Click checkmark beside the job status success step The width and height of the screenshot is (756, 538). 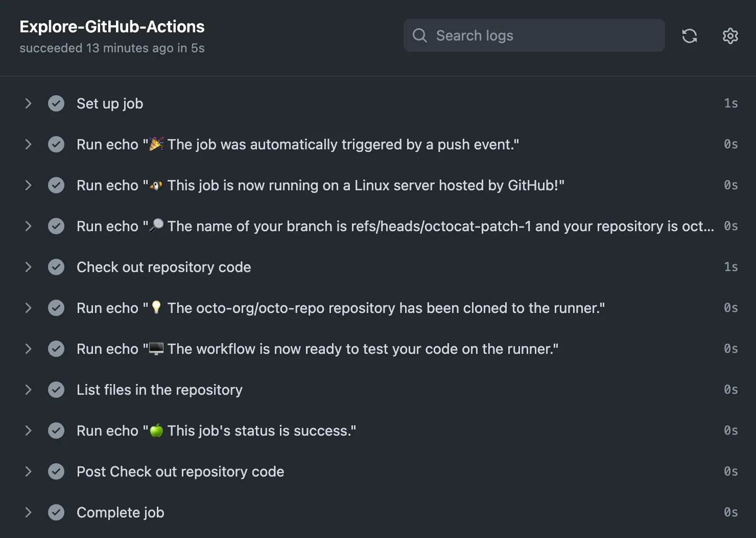point(56,430)
